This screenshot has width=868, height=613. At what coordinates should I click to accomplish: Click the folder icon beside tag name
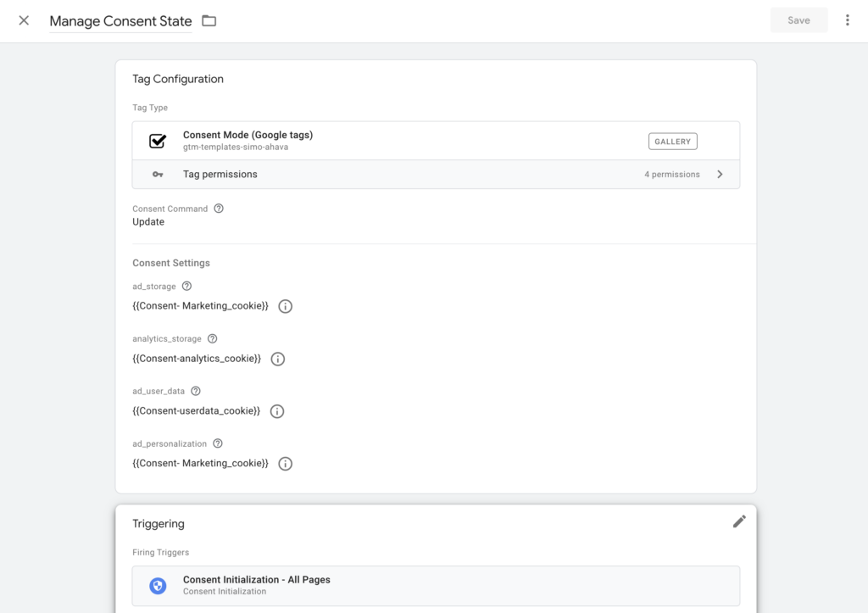pos(209,20)
